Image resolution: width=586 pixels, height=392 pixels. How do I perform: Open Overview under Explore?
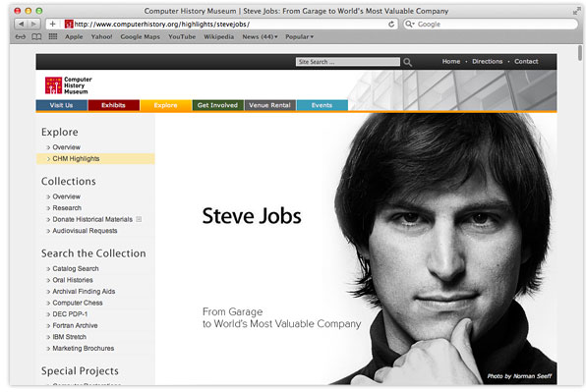point(66,147)
